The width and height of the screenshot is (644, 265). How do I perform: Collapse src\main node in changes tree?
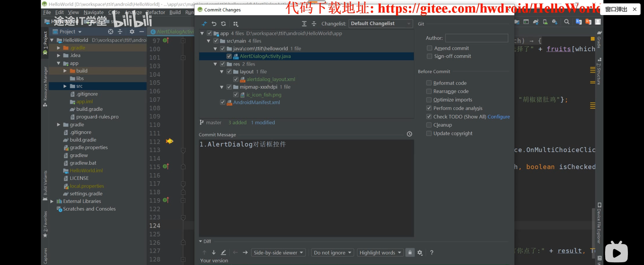(209, 41)
